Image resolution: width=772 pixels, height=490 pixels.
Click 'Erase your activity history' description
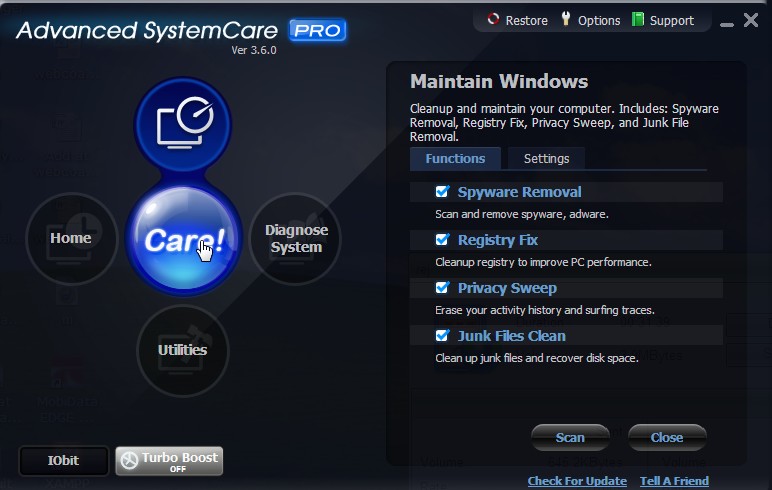(545, 310)
